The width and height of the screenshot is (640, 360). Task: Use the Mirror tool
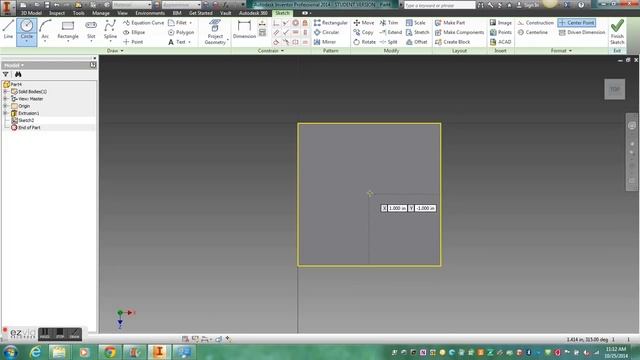point(324,42)
